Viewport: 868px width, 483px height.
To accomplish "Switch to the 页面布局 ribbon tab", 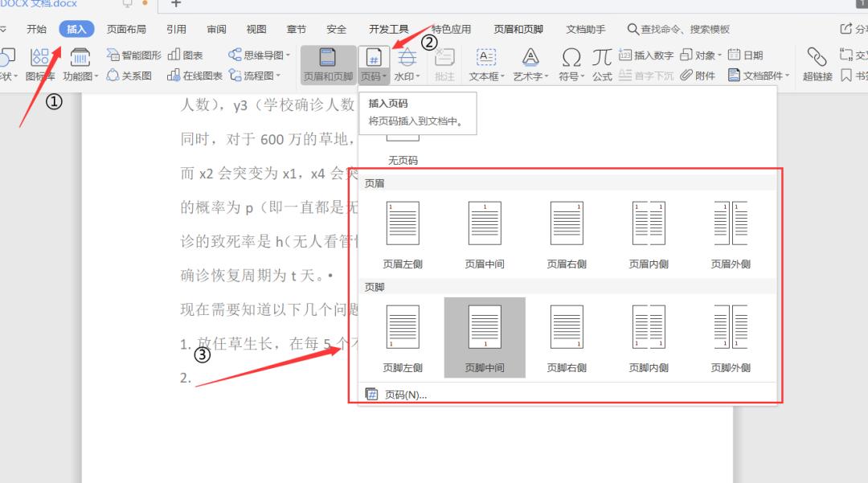I will tap(126, 28).
